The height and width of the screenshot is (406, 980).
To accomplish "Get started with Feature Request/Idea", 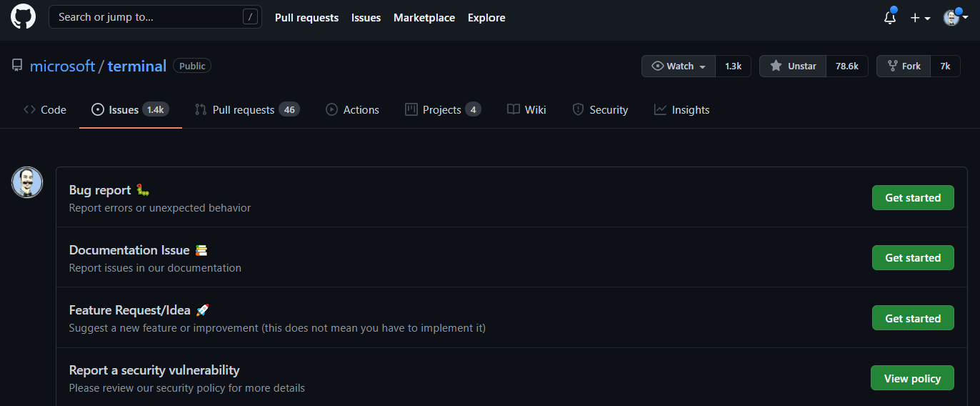I will pyautogui.click(x=913, y=318).
